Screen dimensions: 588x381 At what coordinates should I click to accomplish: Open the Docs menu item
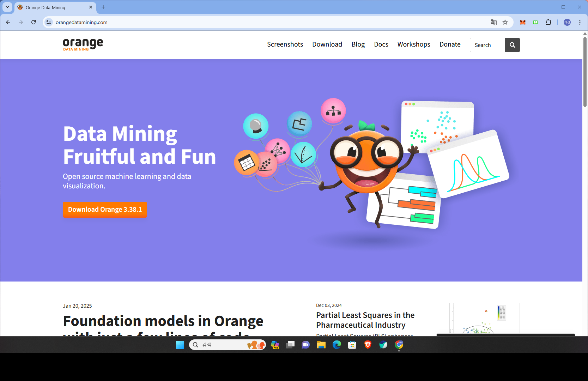point(381,44)
